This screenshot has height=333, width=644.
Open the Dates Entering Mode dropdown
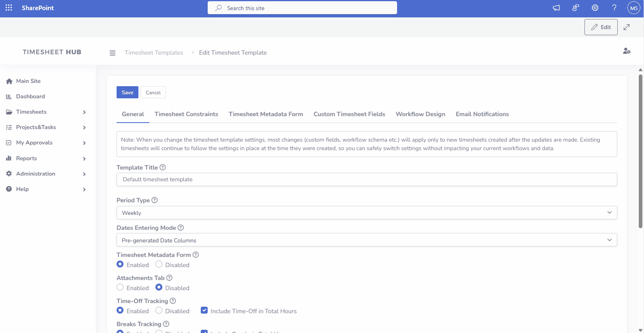pos(366,240)
